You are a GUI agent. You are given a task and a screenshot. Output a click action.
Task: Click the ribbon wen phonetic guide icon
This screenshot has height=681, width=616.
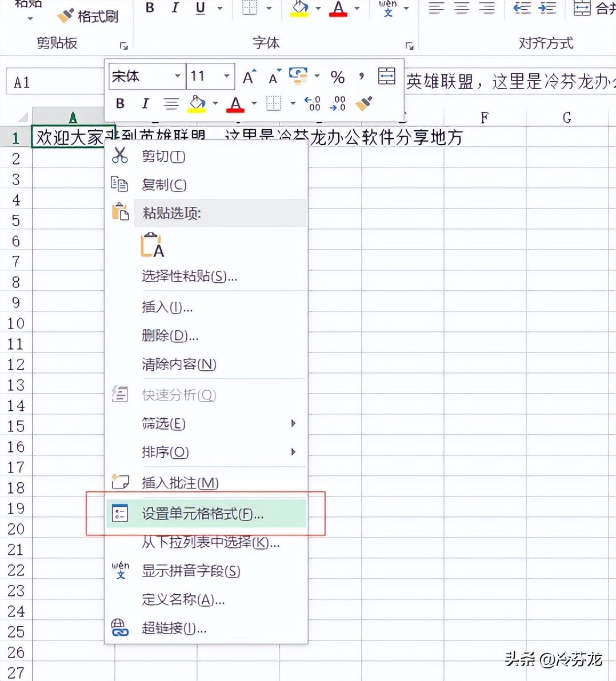point(387,8)
